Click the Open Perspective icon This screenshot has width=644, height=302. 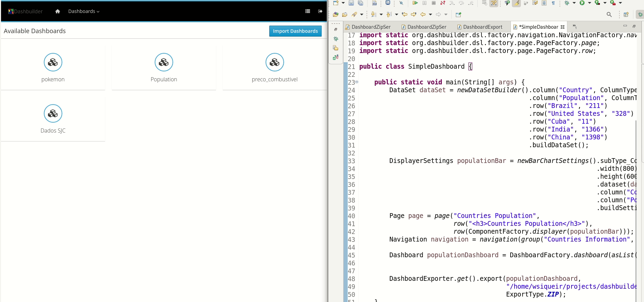[x=626, y=14]
